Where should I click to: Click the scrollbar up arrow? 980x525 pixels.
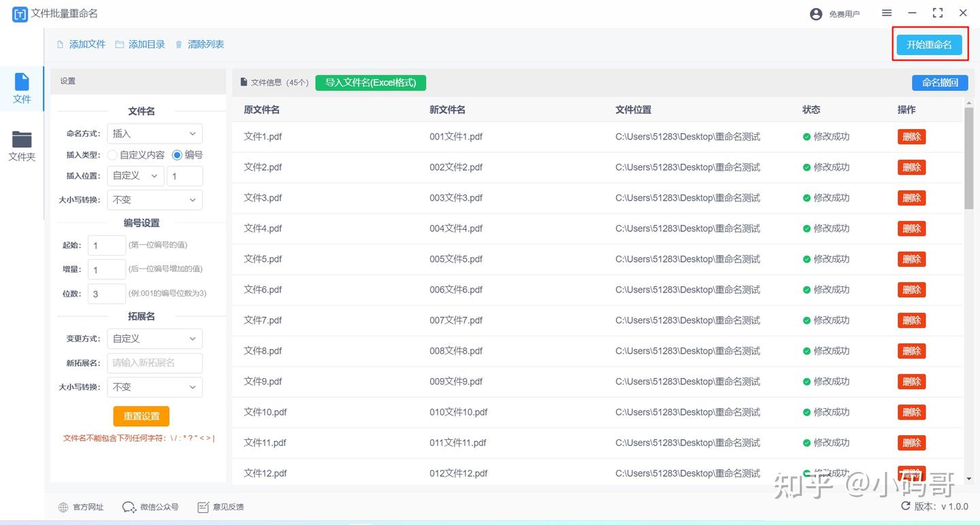coord(969,103)
